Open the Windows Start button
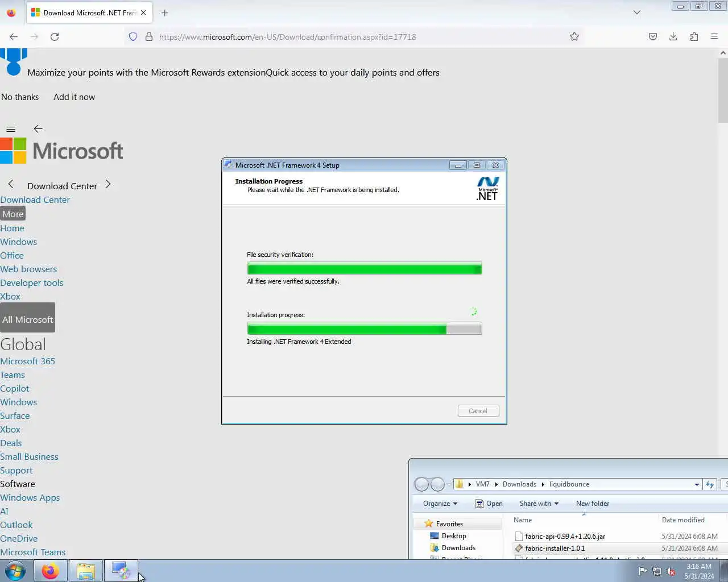This screenshot has height=582, width=728. [x=15, y=571]
